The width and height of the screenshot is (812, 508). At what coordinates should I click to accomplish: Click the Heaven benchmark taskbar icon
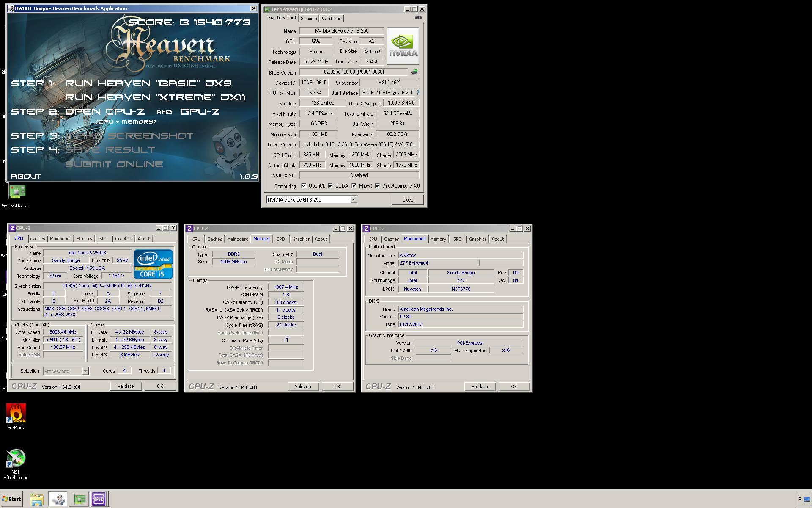point(58,499)
